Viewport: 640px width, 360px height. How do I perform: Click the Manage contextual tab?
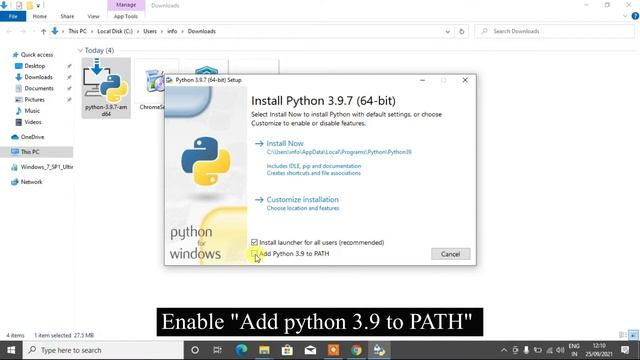tap(126, 5)
